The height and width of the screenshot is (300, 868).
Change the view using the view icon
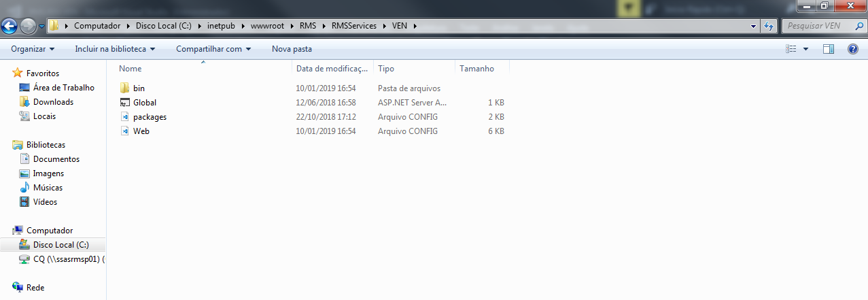791,49
